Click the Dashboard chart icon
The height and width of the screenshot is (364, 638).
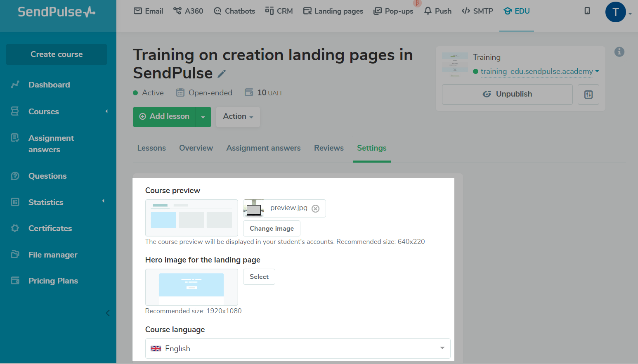tap(15, 85)
